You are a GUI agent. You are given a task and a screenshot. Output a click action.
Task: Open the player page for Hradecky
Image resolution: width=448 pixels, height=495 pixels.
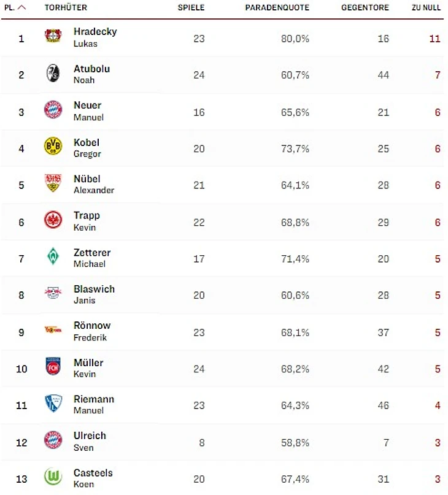(x=95, y=32)
